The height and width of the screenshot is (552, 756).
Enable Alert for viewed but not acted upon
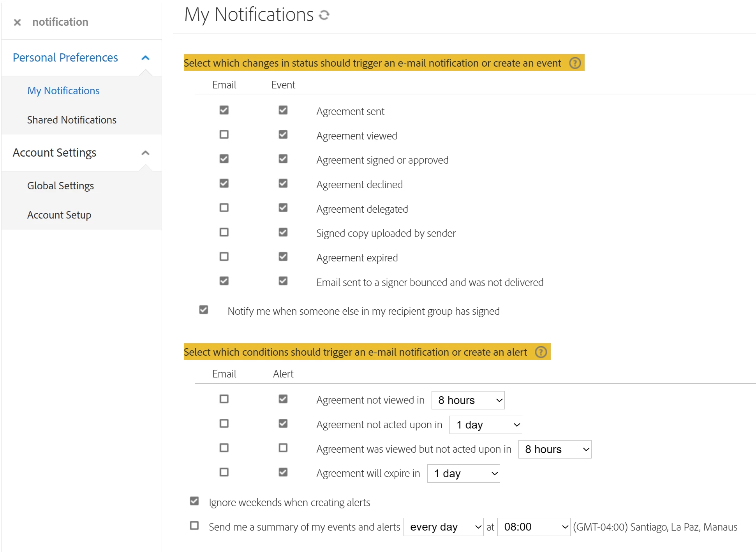pos(283,448)
